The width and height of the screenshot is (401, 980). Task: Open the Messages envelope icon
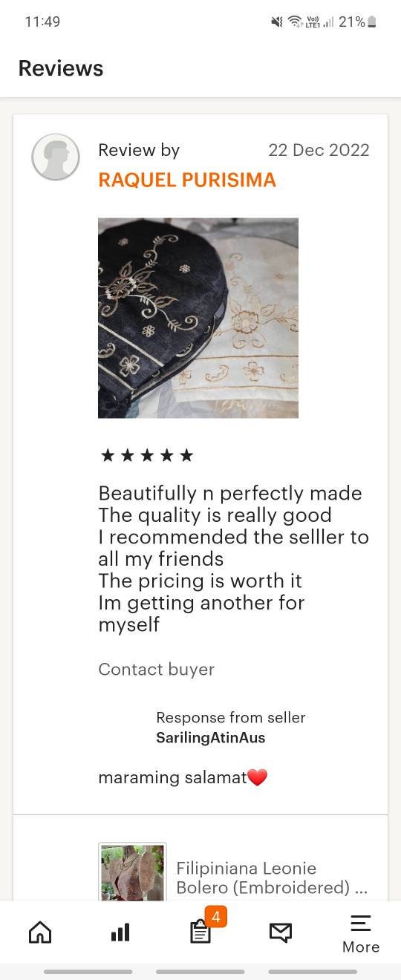click(x=280, y=932)
